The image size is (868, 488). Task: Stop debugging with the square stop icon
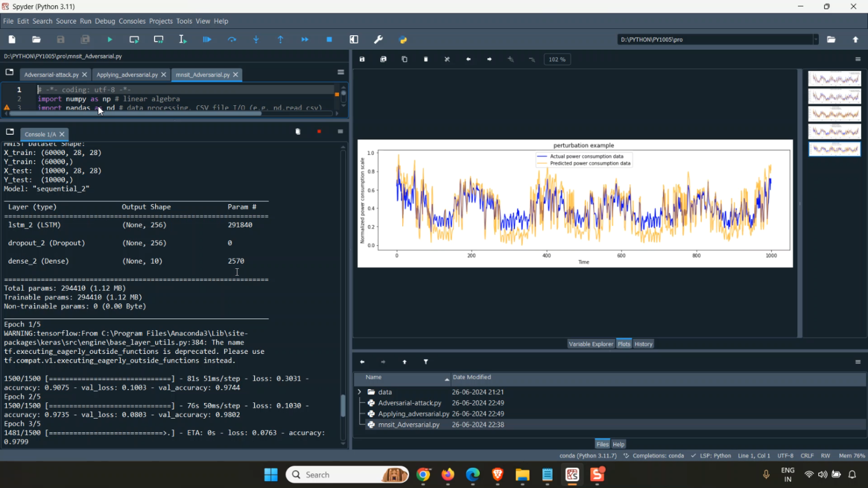[x=329, y=40]
